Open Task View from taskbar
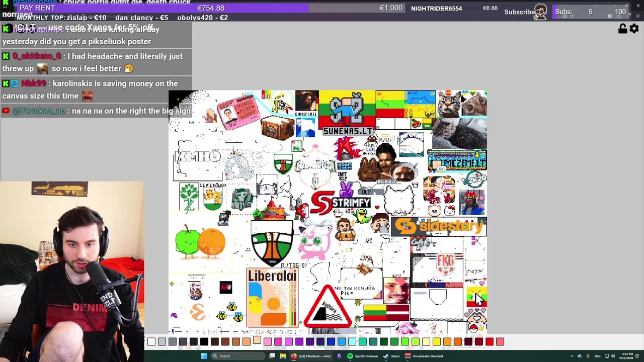Screen dimensions: 644x362 [x=272, y=356]
